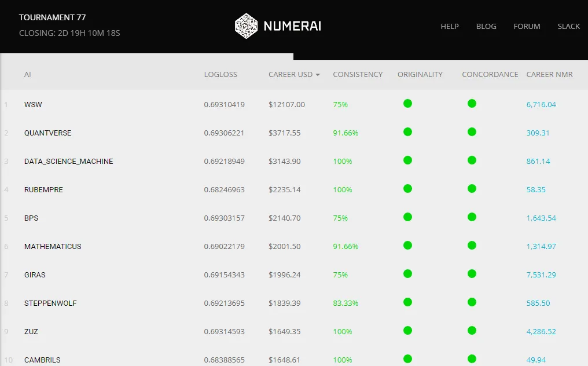Image resolution: width=588 pixels, height=366 pixels.
Task: Click the NUMERAI wordmark text
Action: (292, 26)
